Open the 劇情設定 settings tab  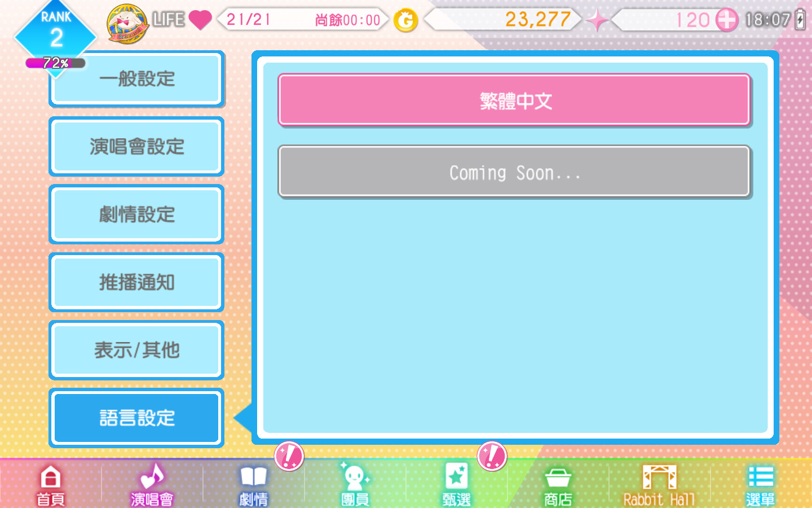click(x=137, y=214)
